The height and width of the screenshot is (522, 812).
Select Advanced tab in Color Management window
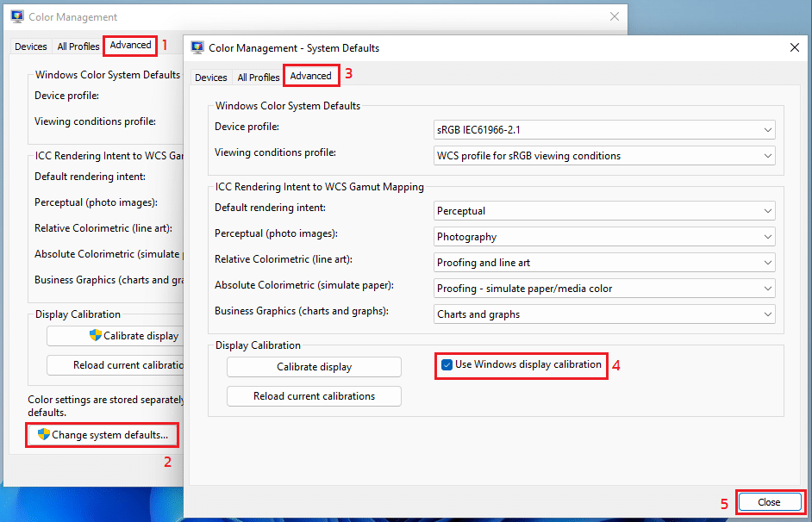[130, 45]
